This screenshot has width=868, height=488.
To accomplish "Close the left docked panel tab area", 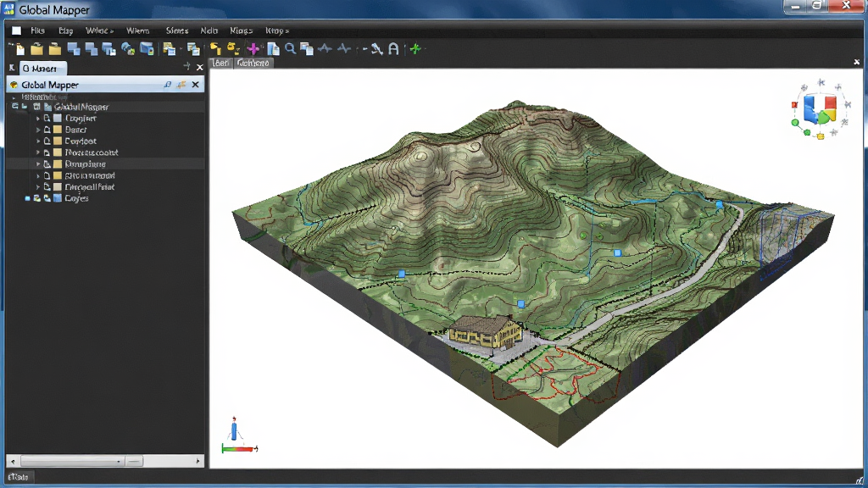I will point(199,67).
